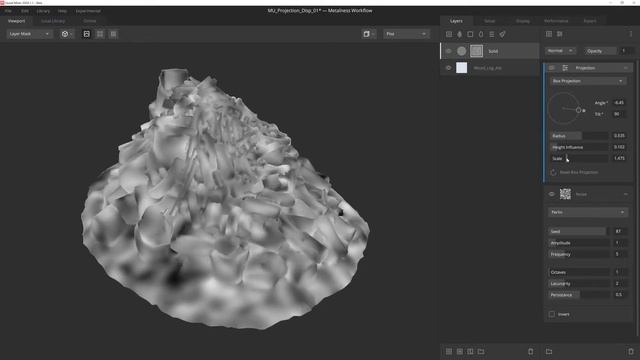The image size is (640, 360).
Task: Delete selected layer with layers trash icon
Action: click(x=531, y=351)
